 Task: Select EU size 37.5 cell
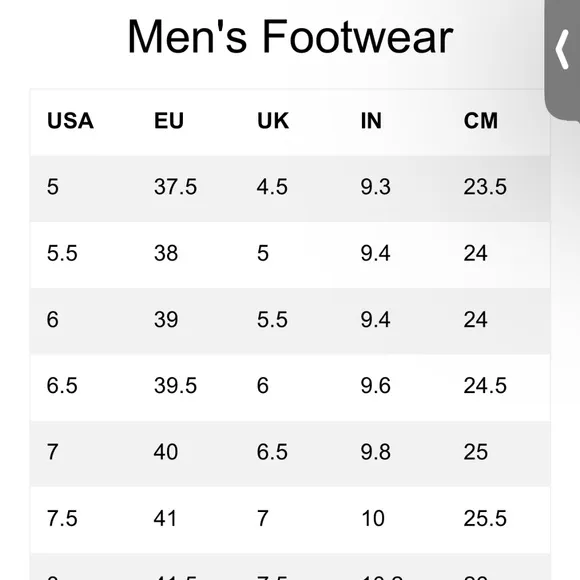175,186
